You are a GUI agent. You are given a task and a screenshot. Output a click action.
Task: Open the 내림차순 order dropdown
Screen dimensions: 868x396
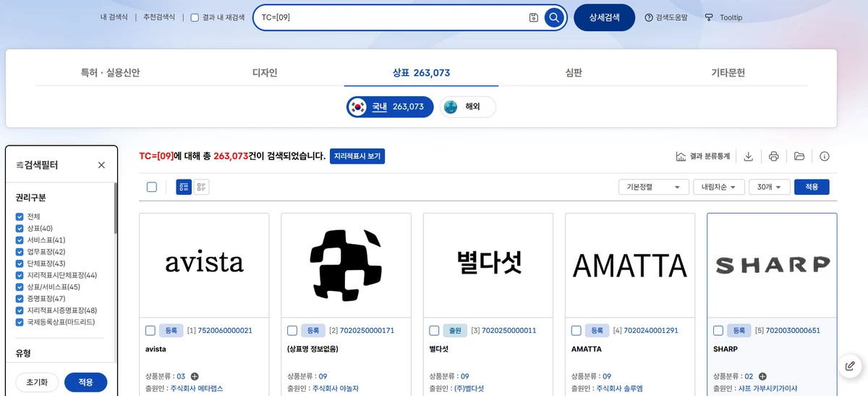pyautogui.click(x=719, y=187)
